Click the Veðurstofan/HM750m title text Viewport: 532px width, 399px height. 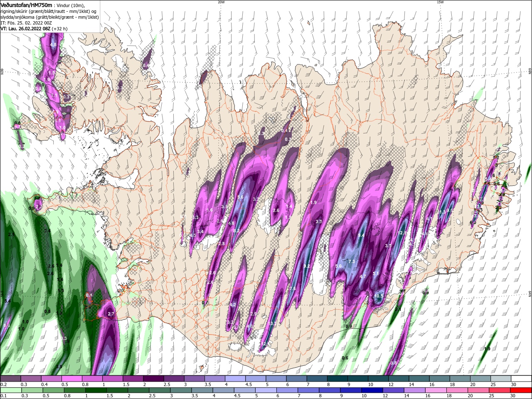[26, 5]
